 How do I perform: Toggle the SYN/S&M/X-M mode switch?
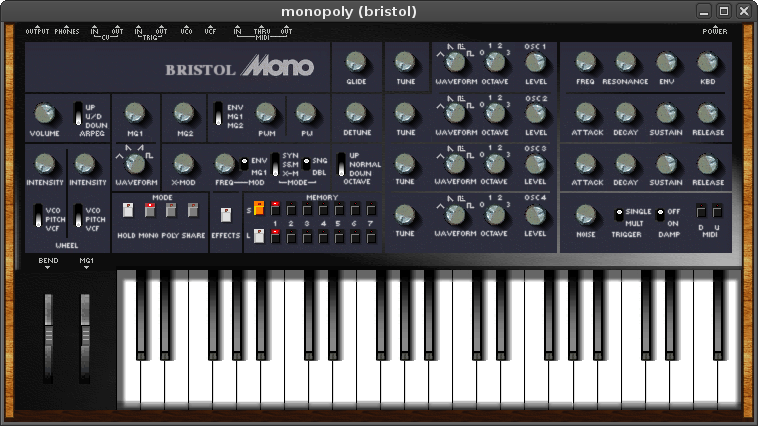(x=275, y=164)
